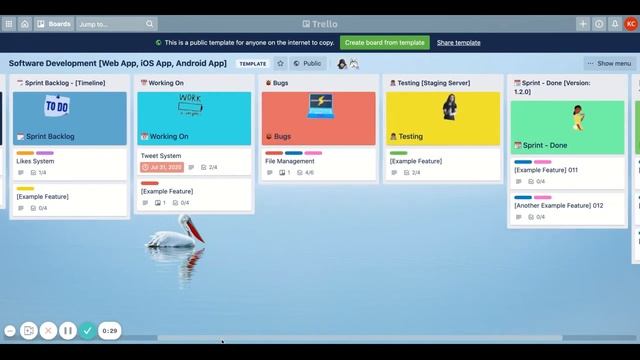The image size is (640, 360).
Task: Click the second board member avatar
Action: pos(354,64)
